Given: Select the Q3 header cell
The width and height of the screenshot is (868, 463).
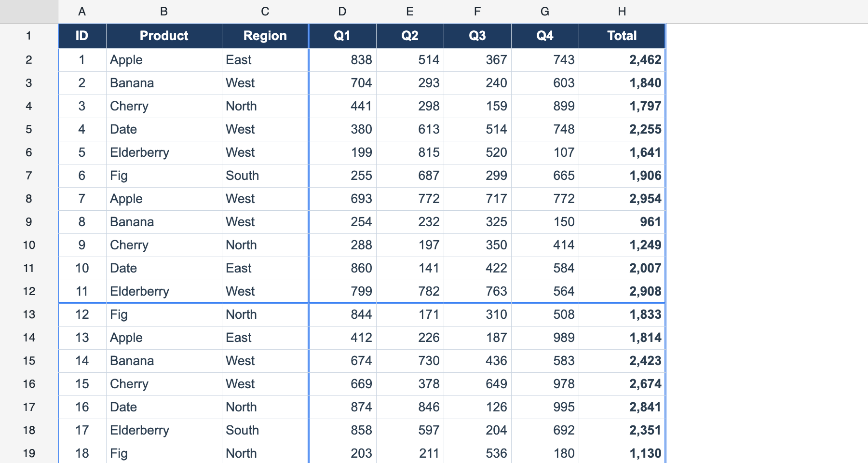Looking at the screenshot, I should [477, 36].
